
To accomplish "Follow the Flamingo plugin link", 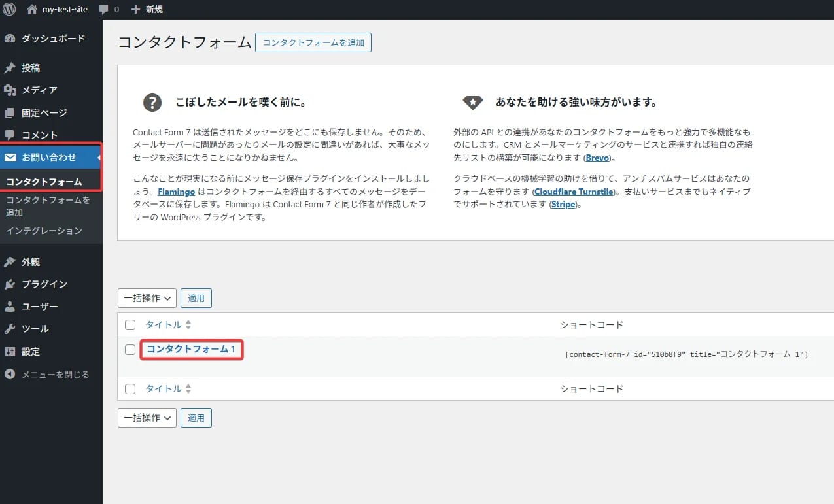I will 176,192.
